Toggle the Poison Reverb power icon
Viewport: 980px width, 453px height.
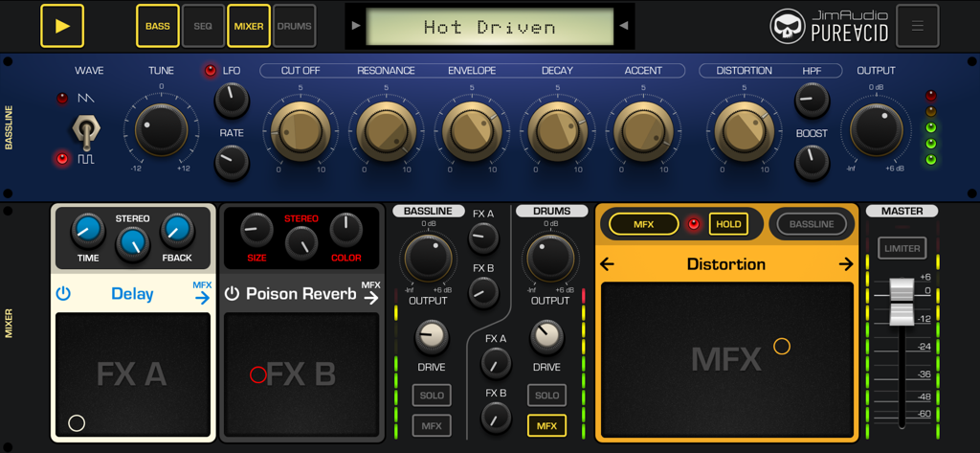click(x=232, y=293)
